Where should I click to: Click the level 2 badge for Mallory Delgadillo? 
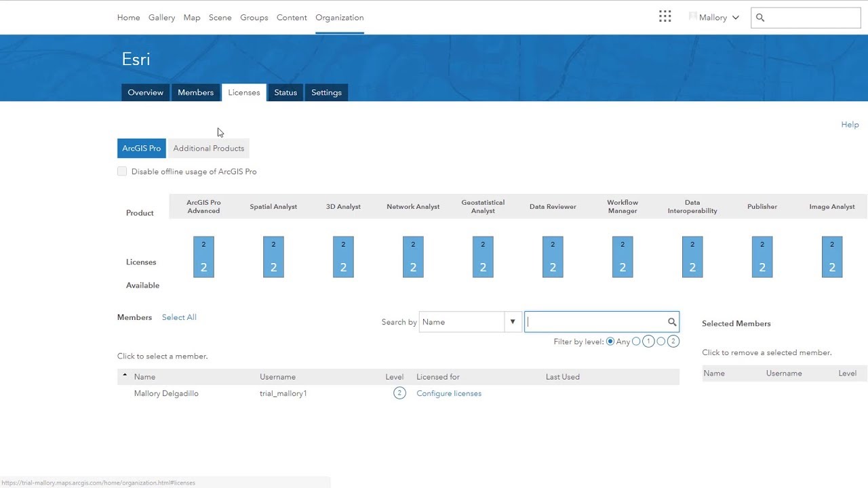399,393
